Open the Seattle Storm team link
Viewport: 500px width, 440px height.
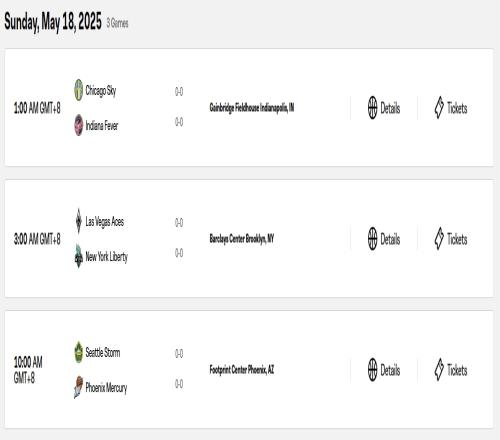click(103, 352)
